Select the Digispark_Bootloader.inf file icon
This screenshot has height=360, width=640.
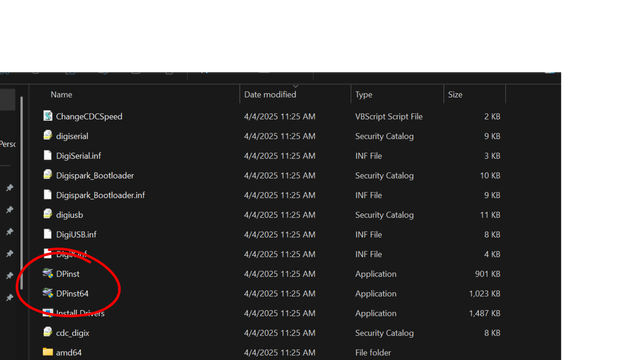point(48,195)
